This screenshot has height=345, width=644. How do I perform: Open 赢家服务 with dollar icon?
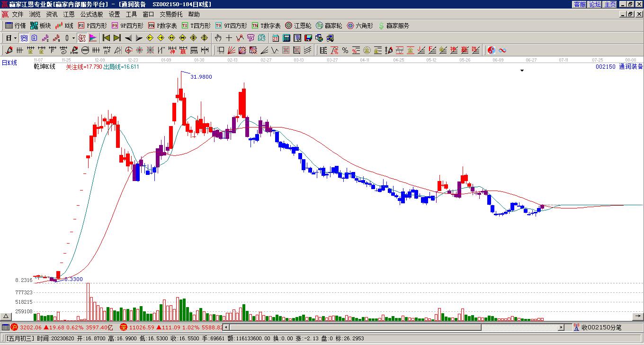pyautogui.click(x=393, y=26)
